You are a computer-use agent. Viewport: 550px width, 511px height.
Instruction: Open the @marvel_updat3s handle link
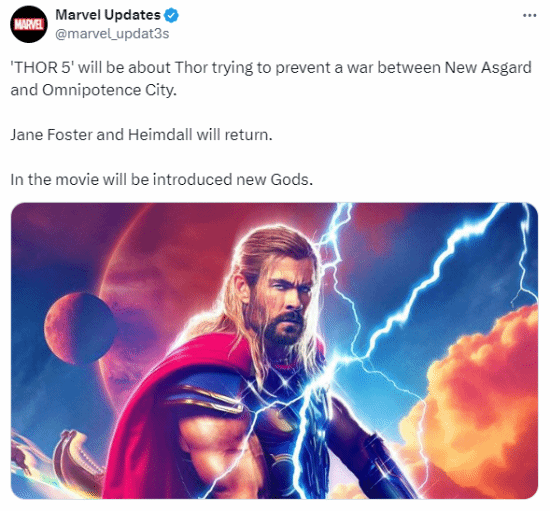point(112,34)
